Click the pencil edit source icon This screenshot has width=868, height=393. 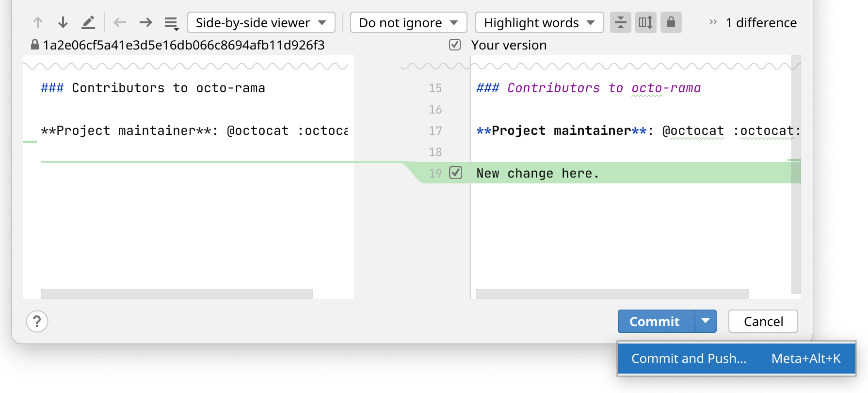point(88,22)
